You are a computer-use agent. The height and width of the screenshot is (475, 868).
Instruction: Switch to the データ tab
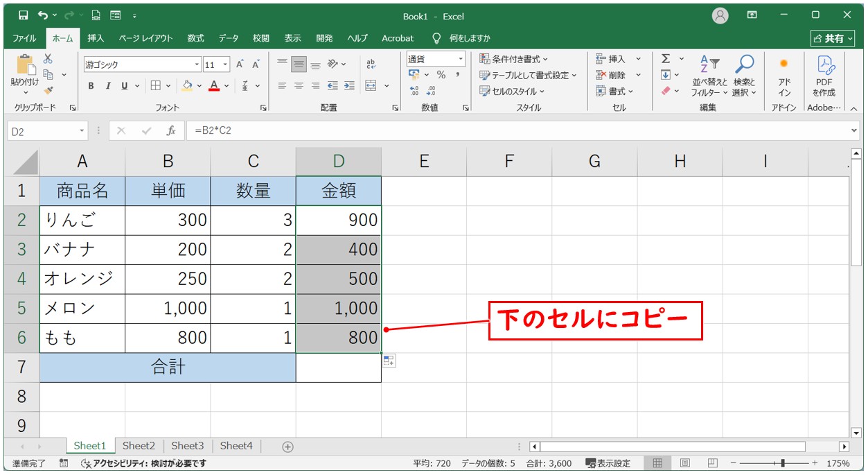229,38
